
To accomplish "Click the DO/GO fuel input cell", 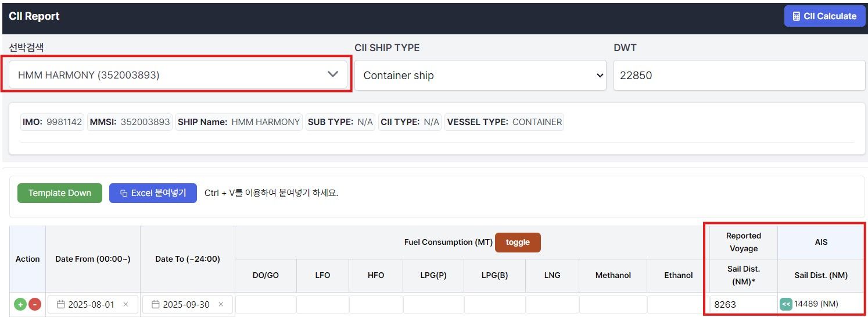I will click(266, 304).
